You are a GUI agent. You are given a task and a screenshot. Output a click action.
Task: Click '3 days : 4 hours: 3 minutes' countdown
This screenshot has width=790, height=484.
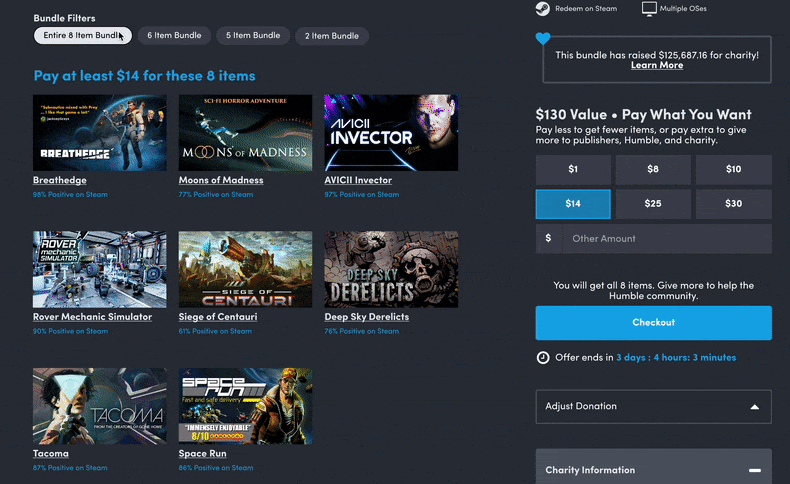676,358
